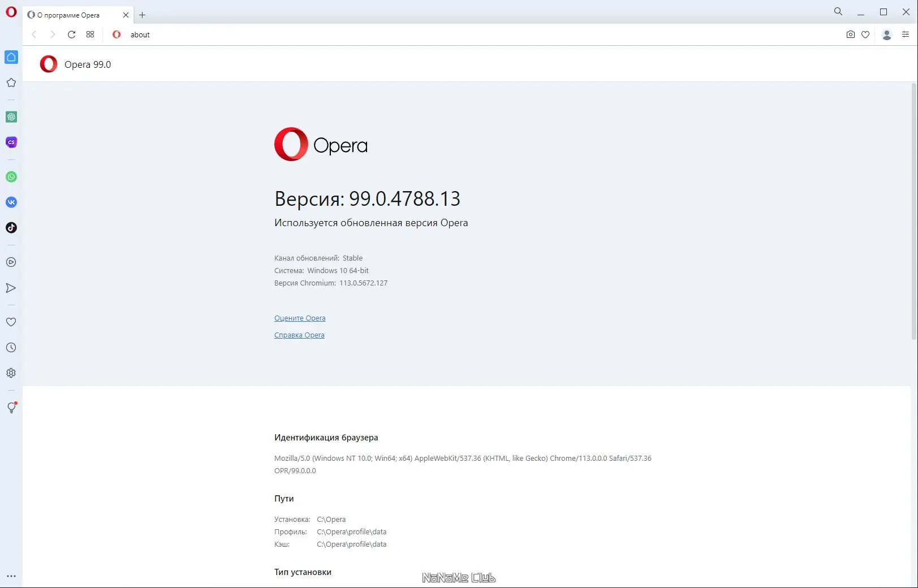The image size is (918, 588).
Task: Go to the Home icon in sidebar
Action: pyautogui.click(x=11, y=57)
